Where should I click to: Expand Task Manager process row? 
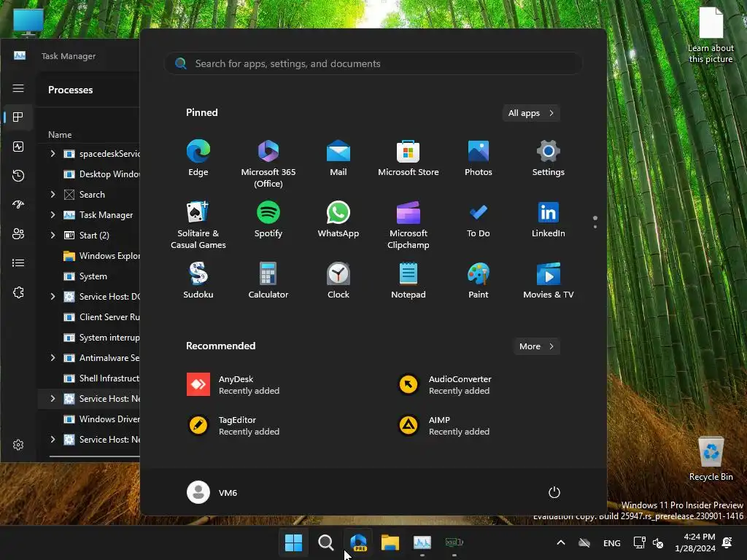click(x=53, y=215)
